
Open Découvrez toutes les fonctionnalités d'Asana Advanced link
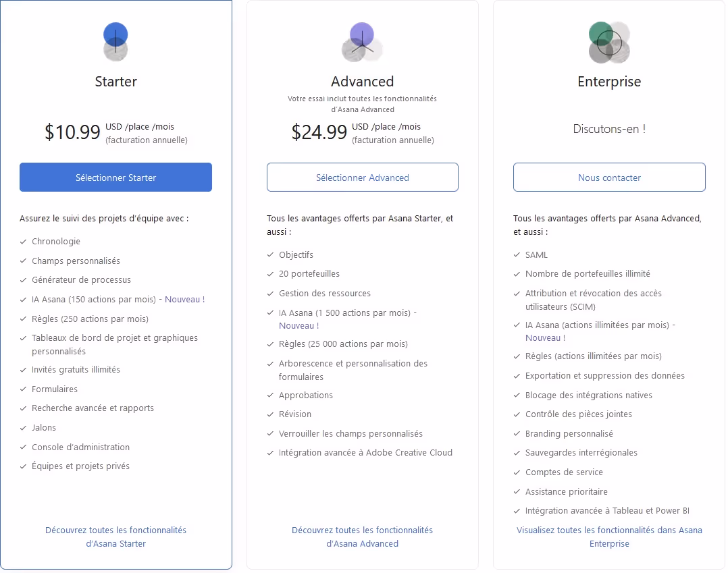pyautogui.click(x=362, y=537)
